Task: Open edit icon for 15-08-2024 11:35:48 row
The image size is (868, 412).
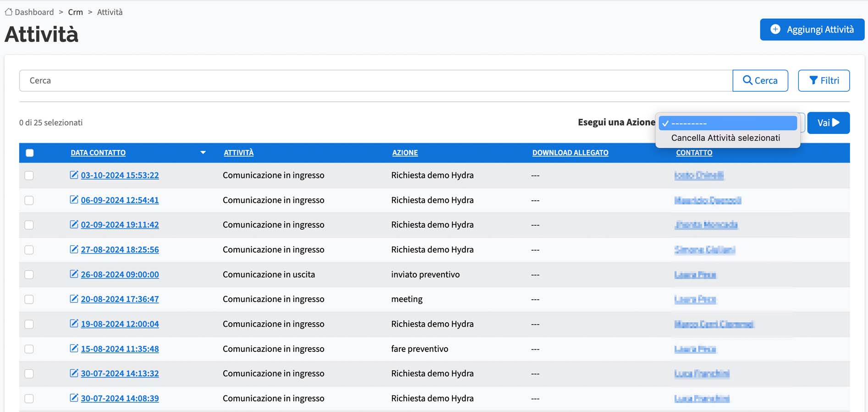Action: [74, 348]
